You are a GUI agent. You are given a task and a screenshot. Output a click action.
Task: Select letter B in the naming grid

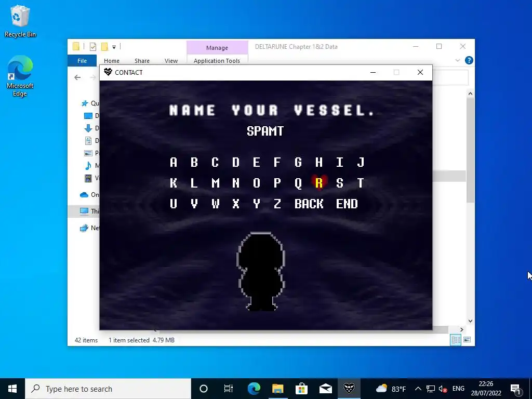coord(194,162)
